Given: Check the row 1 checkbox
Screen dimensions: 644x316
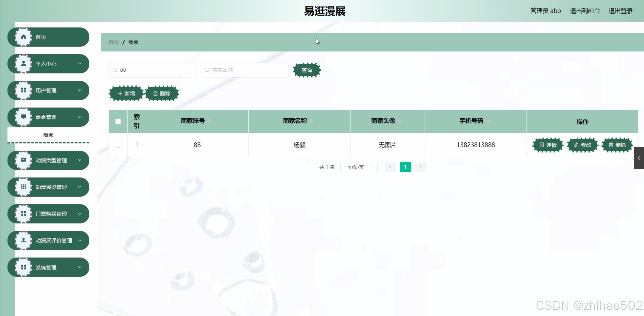Looking at the screenshot, I should pyautogui.click(x=117, y=145).
